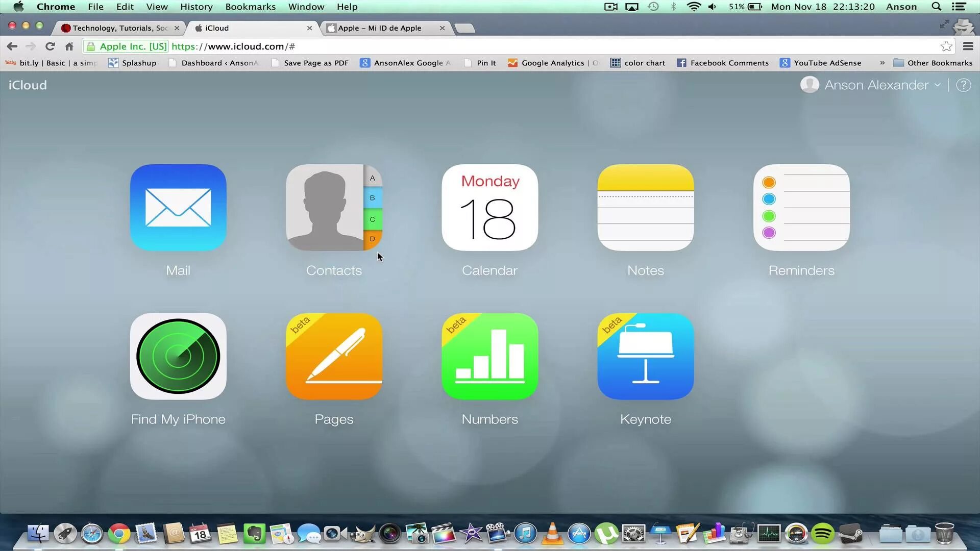Open Chrome's hamburger settings menu
The width and height of the screenshot is (980, 551).
[968, 46]
